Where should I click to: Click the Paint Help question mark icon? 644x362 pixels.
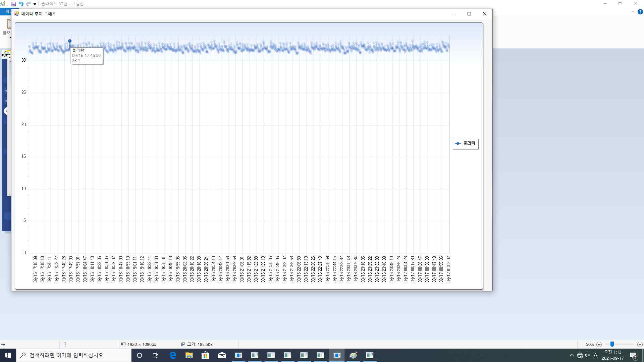click(x=640, y=12)
